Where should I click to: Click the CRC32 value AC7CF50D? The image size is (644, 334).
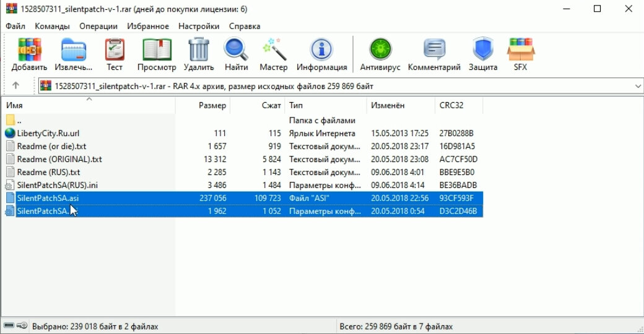tap(458, 159)
